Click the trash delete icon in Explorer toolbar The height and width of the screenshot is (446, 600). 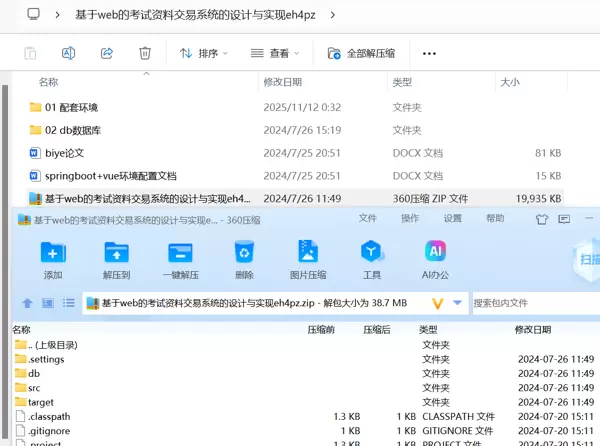pos(145,53)
